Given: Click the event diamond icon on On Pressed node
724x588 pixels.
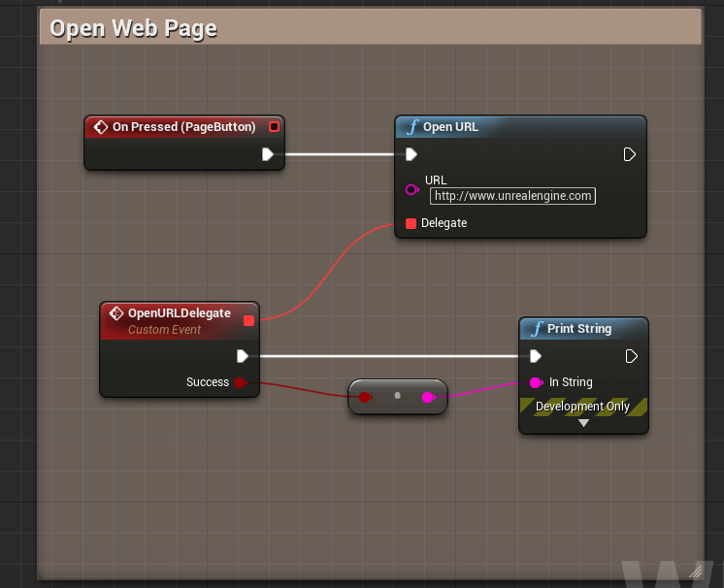Looking at the screenshot, I should 101,127.
